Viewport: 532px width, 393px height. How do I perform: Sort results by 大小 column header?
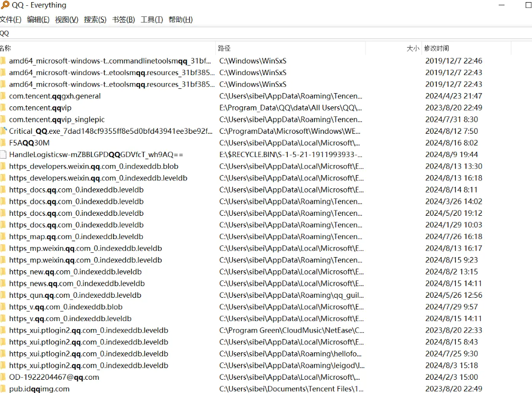point(393,48)
